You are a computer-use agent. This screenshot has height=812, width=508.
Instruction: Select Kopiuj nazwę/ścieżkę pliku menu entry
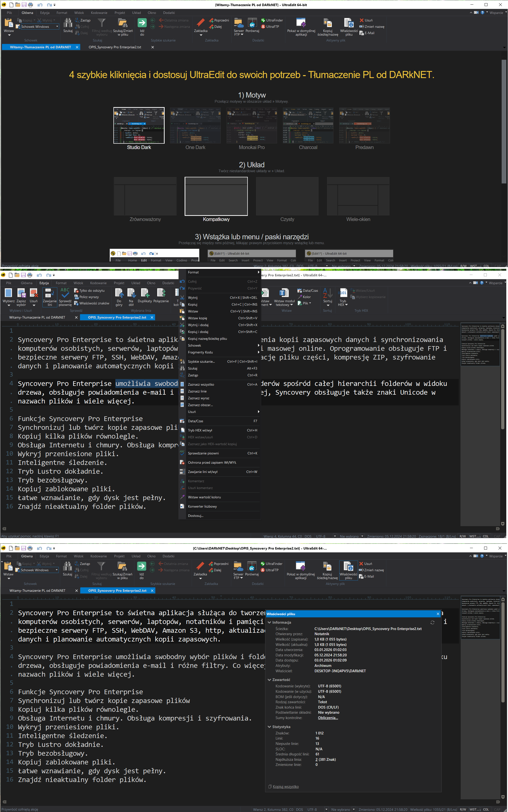click(x=207, y=339)
